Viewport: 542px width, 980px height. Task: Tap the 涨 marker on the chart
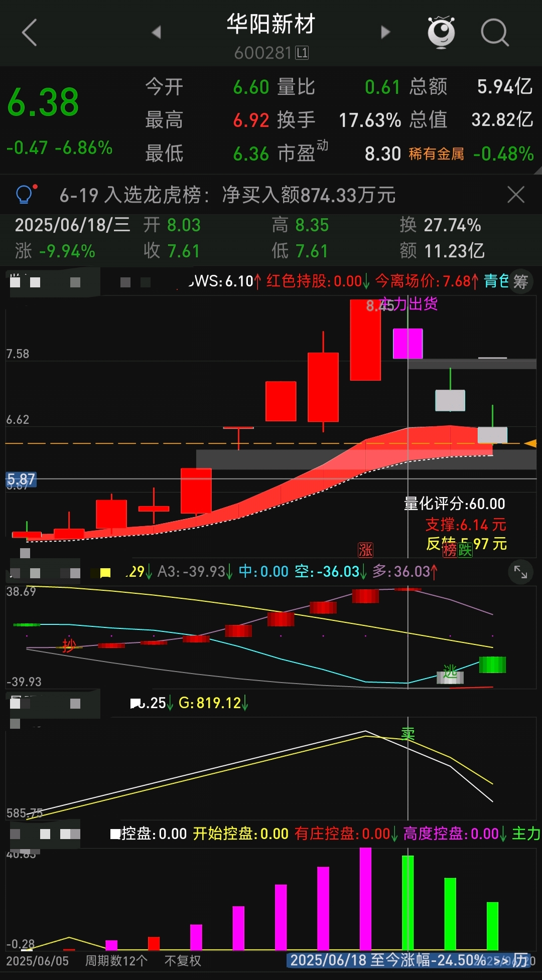point(365,550)
